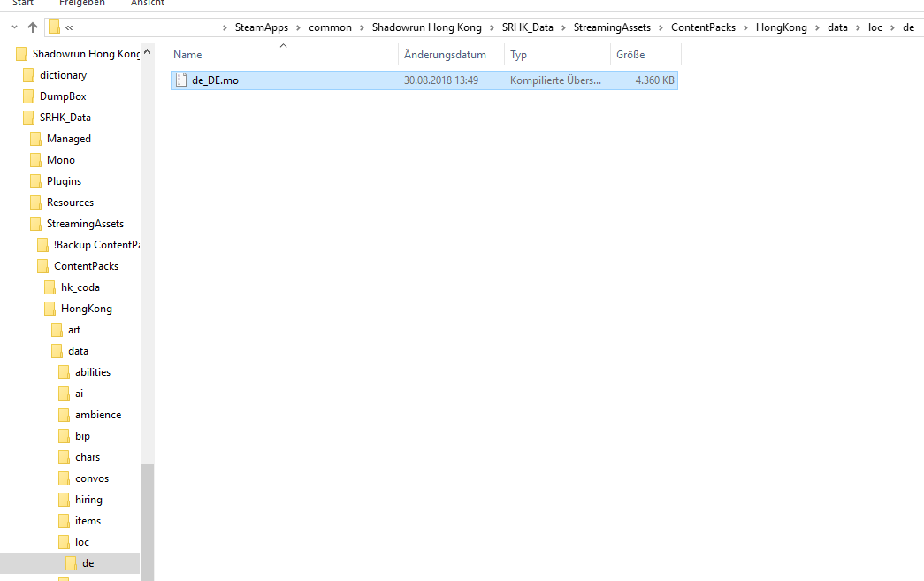Click the Mono folder icon
924x581 pixels.
click(x=35, y=160)
